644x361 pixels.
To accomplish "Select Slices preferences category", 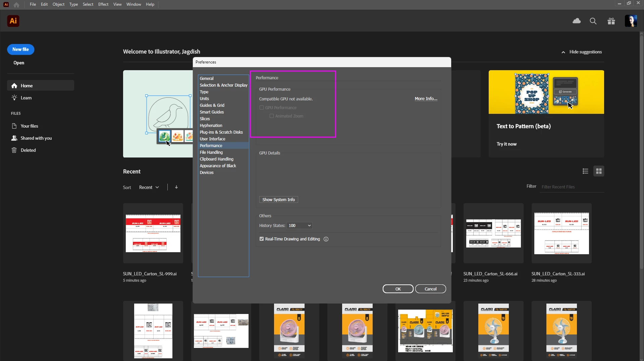I will point(223,119).
